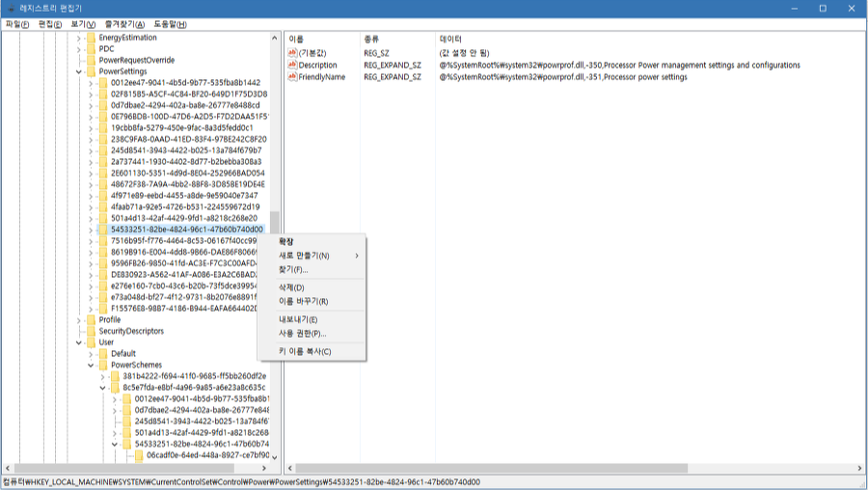Click the PowerSettings folder icon

coord(91,71)
